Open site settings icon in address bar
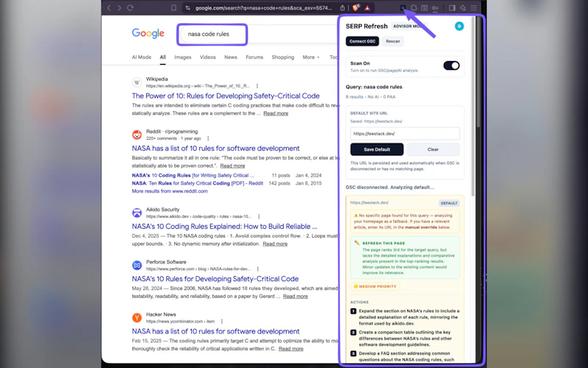 (x=187, y=8)
